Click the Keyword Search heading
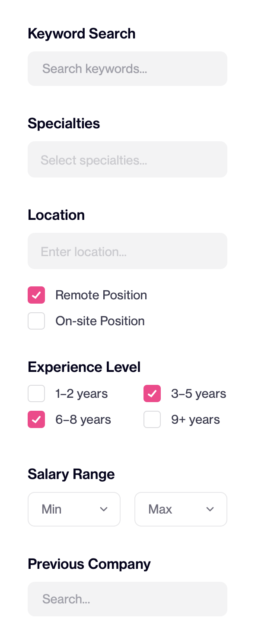The image size is (255, 644). pos(82,33)
